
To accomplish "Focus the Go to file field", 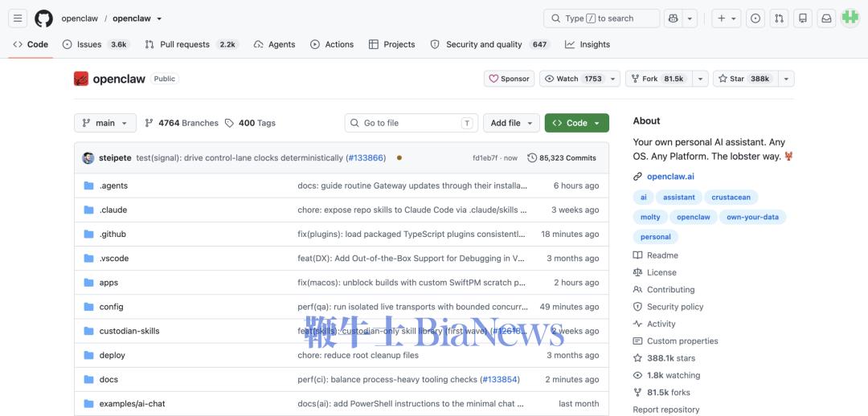I will click(x=411, y=123).
